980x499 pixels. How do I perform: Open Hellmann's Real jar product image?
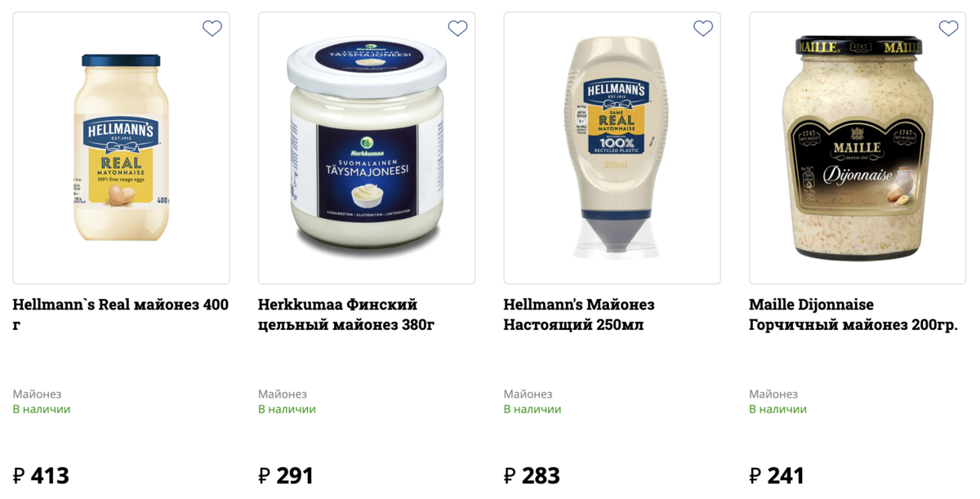coord(122,148)
